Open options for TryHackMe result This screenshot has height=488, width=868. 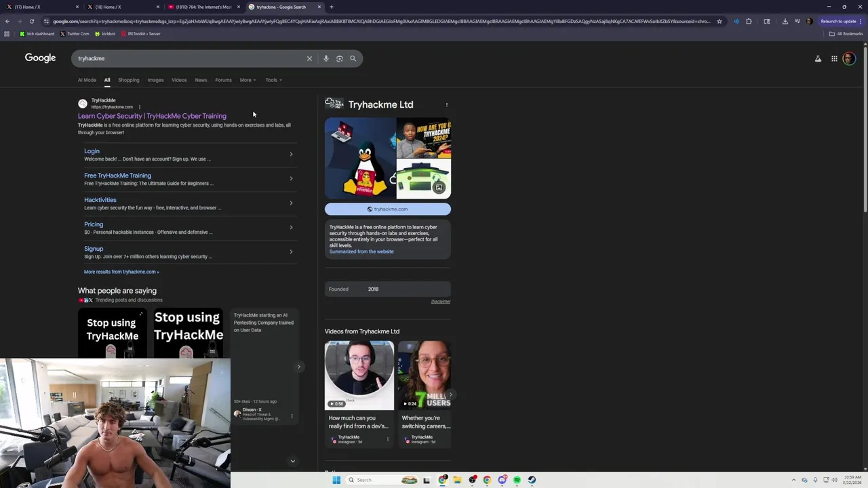coord(140,107)
